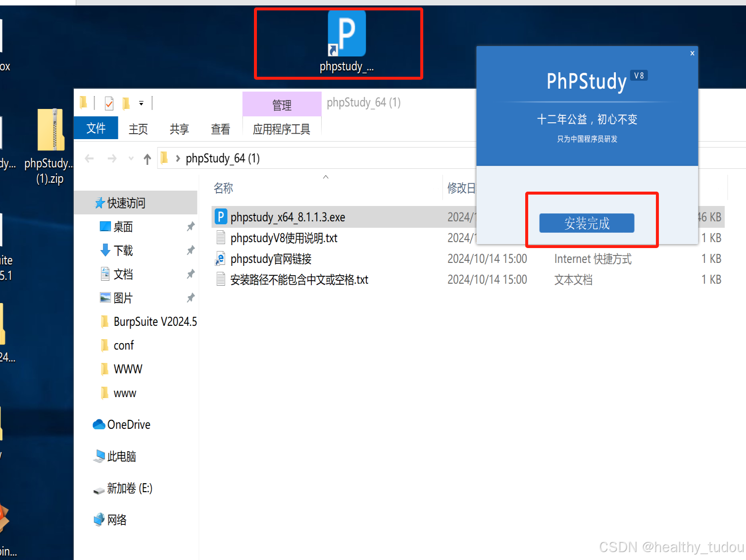Screen dimensions: 746x560
Task: Click the phpStudy_64 (1) address bar path
Action: 223,158
